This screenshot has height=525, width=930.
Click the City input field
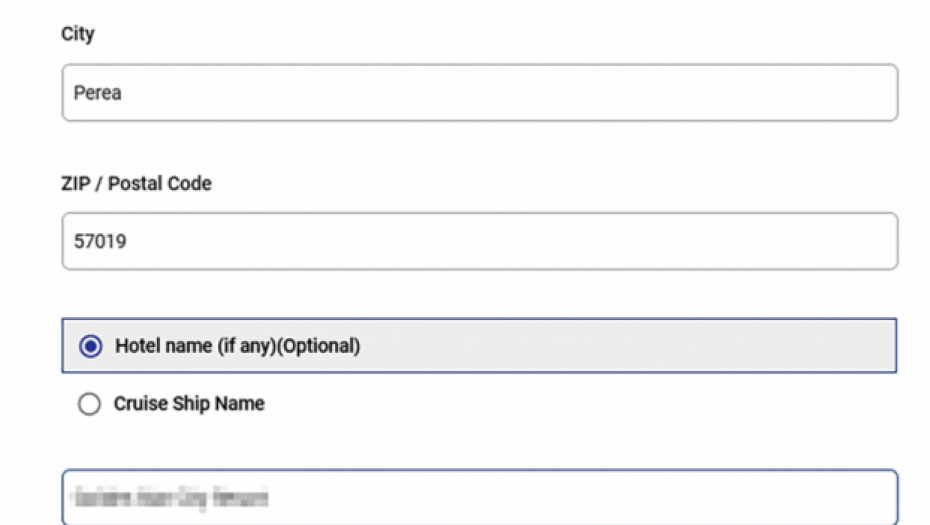coord(479,93)
